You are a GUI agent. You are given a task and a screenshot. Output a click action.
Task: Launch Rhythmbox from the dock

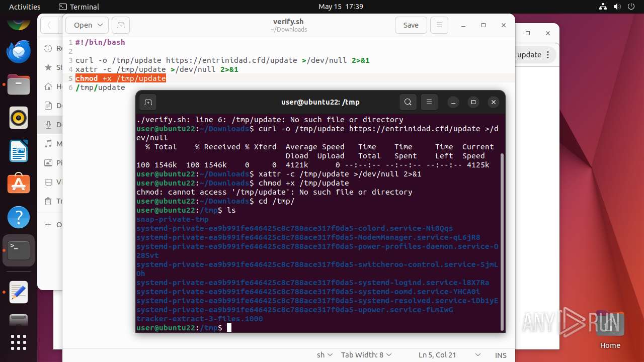tap(19, 118)
